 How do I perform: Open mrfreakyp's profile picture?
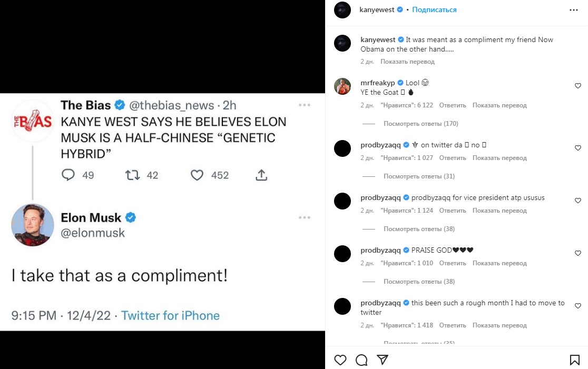[x=342, y=86]
